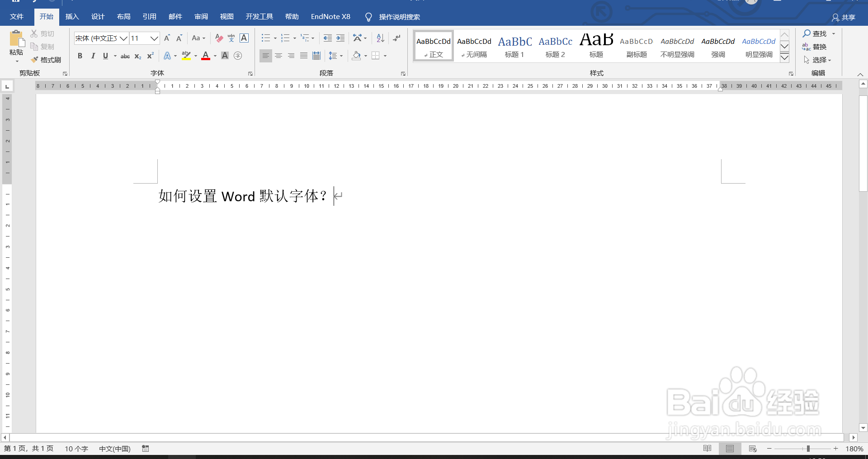The width and height of the screenshot is (868, 459).
Task: Center-align the paragraph
Action: 278,56
